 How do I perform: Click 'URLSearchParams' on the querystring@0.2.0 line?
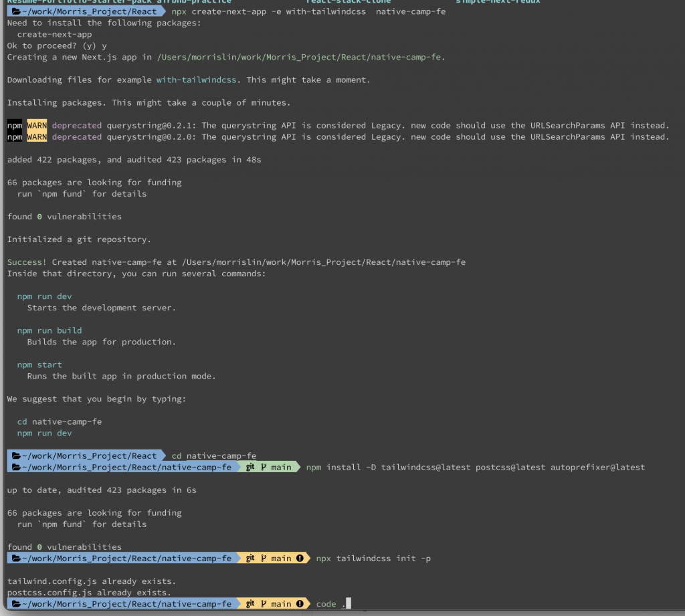pyautogui.click(x=567, y=136)
